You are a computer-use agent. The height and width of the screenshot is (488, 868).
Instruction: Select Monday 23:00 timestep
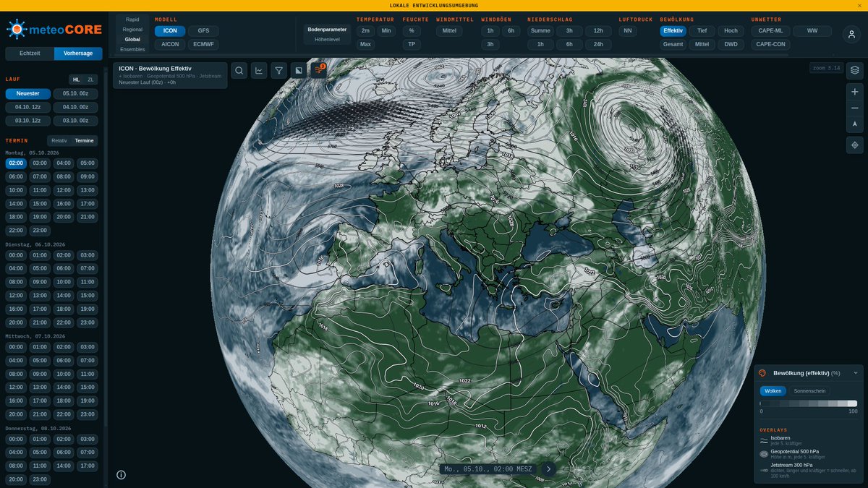[39, 231]
